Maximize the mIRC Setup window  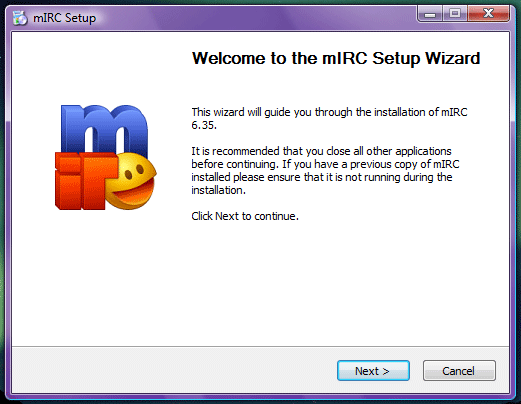[455, 14]
